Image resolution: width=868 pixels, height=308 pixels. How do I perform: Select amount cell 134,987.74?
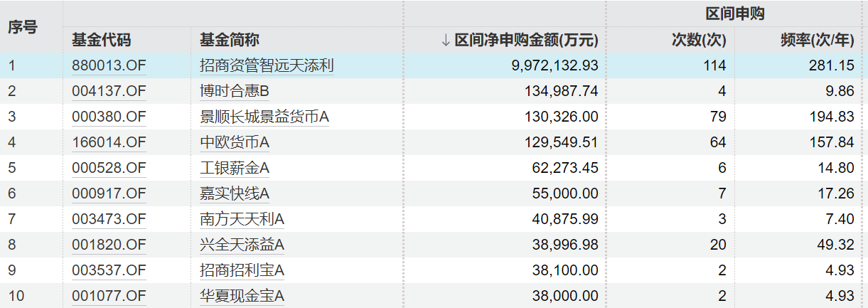coord(560,91)
